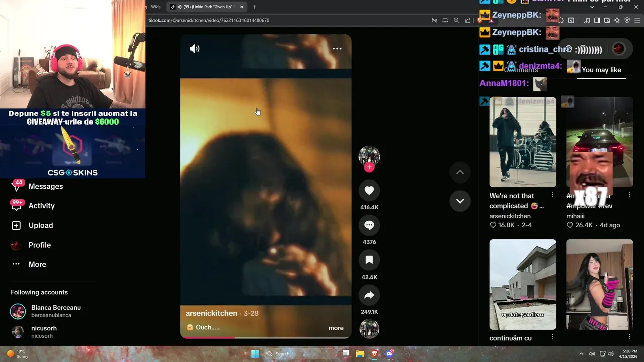Viewport: 644px width, 362px height.
Task: Open the browser hamburger menu
Action: click(x=637, y=20)
